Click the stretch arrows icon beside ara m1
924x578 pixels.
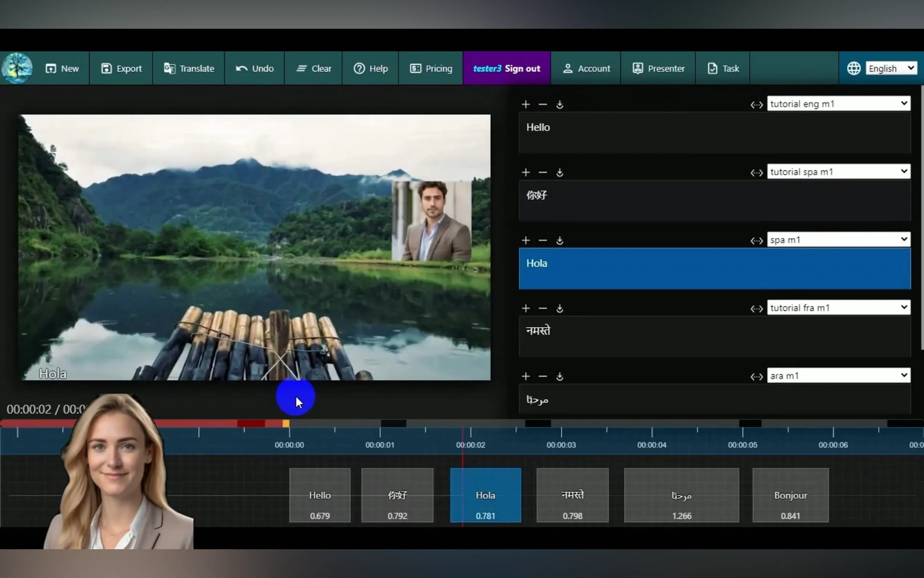click(x=756, y=377)
